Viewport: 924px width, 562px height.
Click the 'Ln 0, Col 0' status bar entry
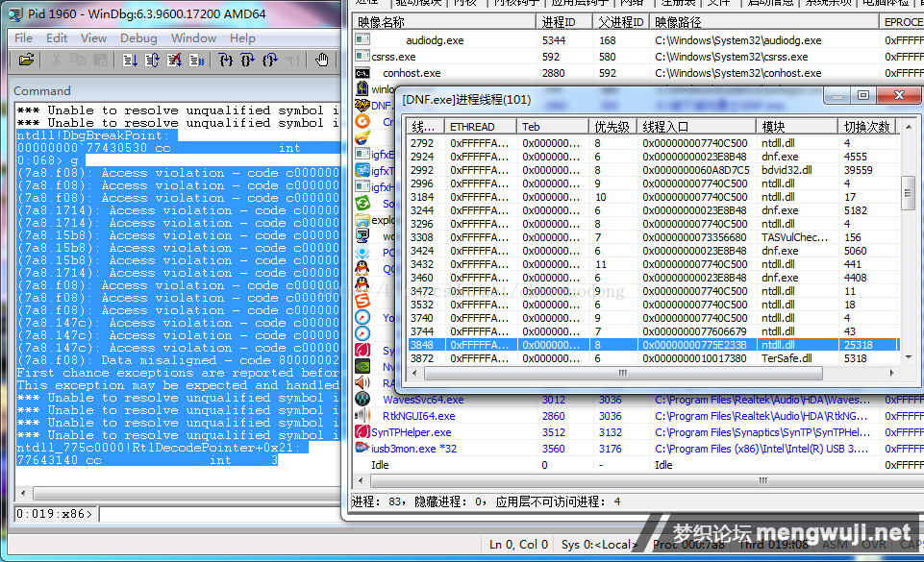(x=518, y=545)
